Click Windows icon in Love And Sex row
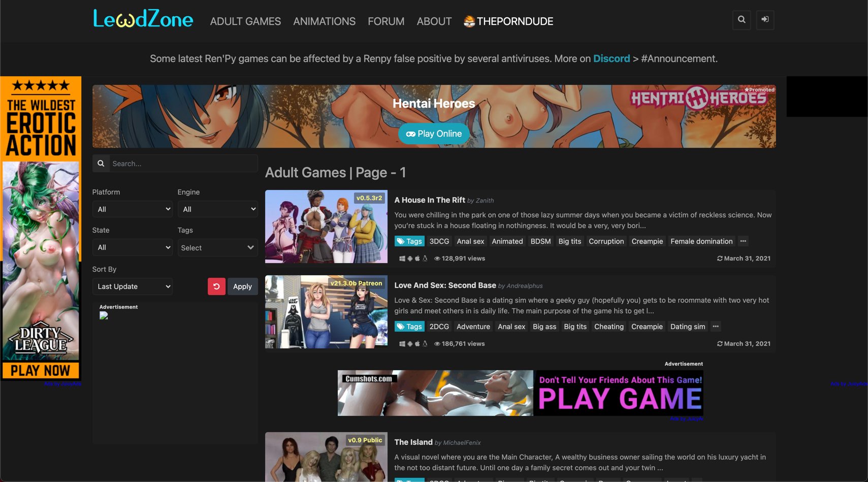 pos(402,344)
